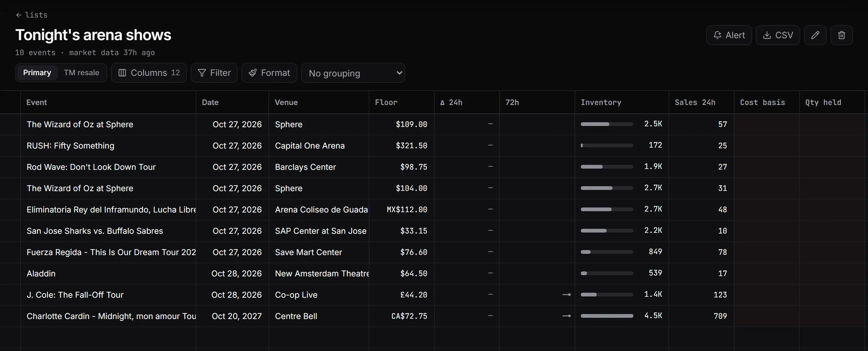Click the Charlotte Cardin 72h sparkline
The height and width of the screenshot is (351, 868).
[566, 316]
